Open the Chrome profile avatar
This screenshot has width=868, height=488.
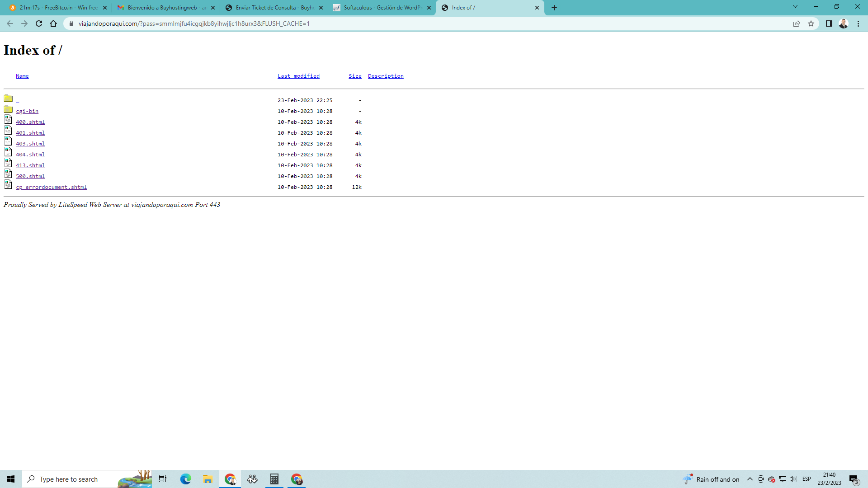(x=843, y=23)
